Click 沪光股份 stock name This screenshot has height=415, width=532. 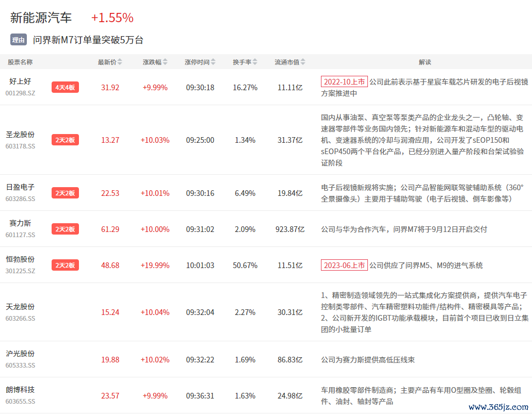20,354
